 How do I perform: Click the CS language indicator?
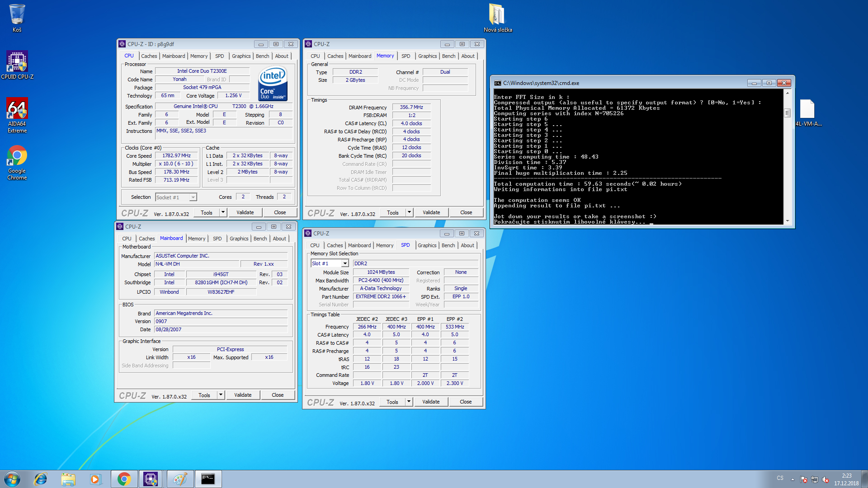pyautogui.click(x=780, y=478)
